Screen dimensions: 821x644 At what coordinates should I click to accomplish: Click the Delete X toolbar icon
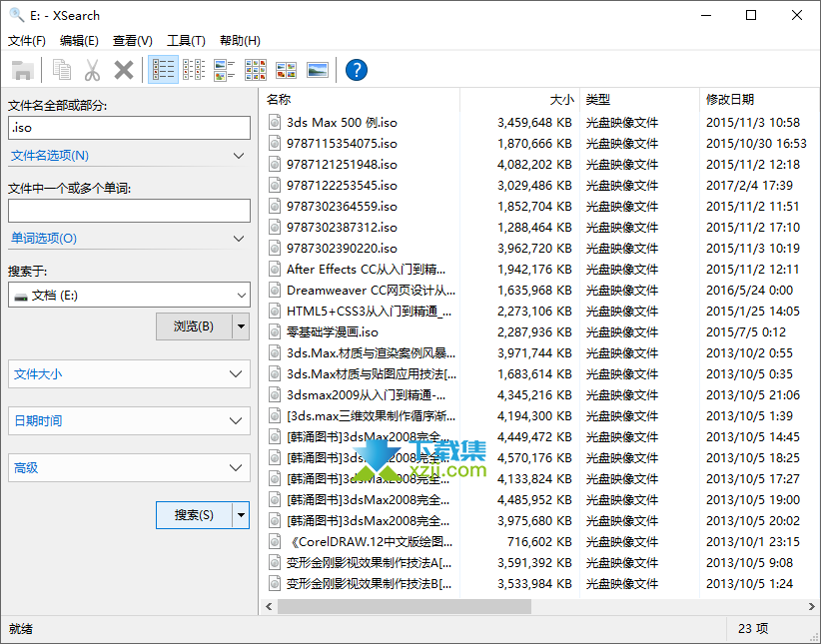click(x=124, y=70)
